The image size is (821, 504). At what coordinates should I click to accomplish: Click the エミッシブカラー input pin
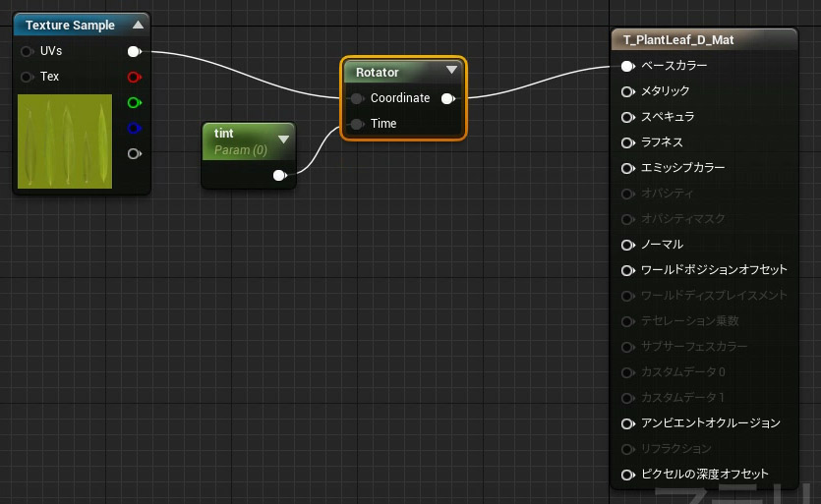(626, 168)
